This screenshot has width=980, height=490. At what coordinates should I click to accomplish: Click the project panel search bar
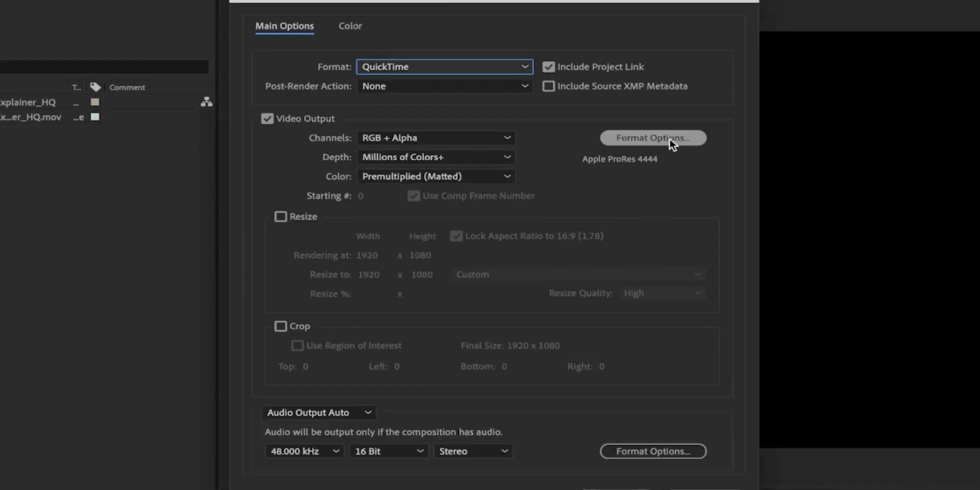click(x=105, y=67)
